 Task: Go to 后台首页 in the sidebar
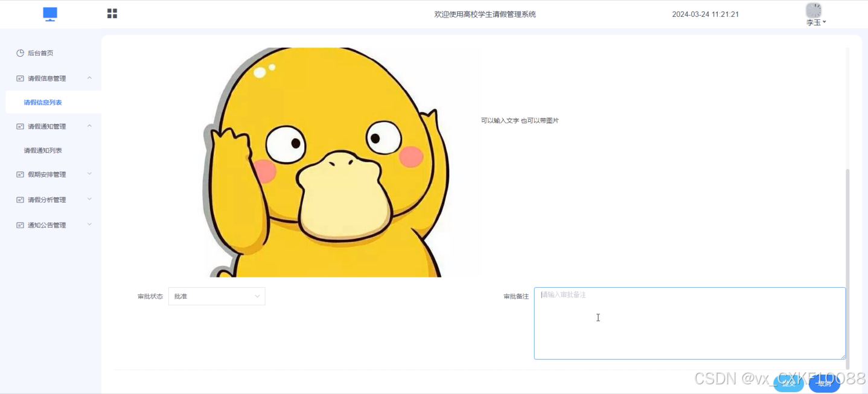tap(40, 53)
